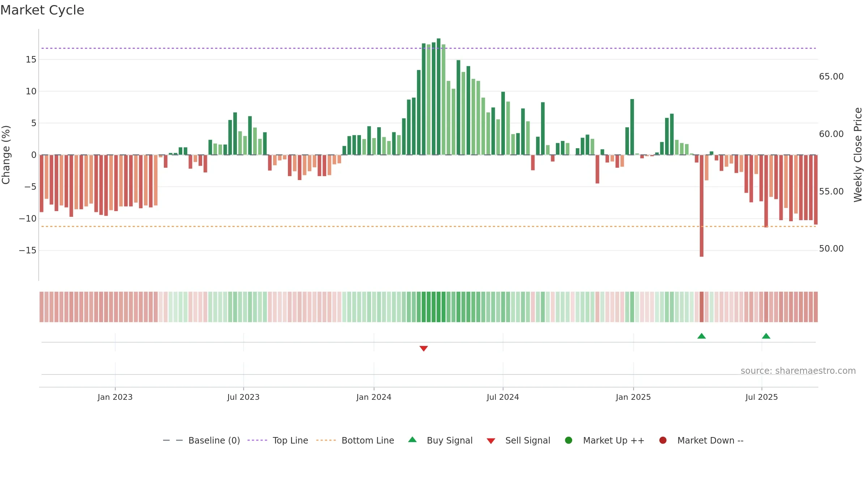This screenshot has height=488, width=868.
Task: Toggle the Market Up ++ legend entry
Action: pyautogui.click(x=604, y=440)
